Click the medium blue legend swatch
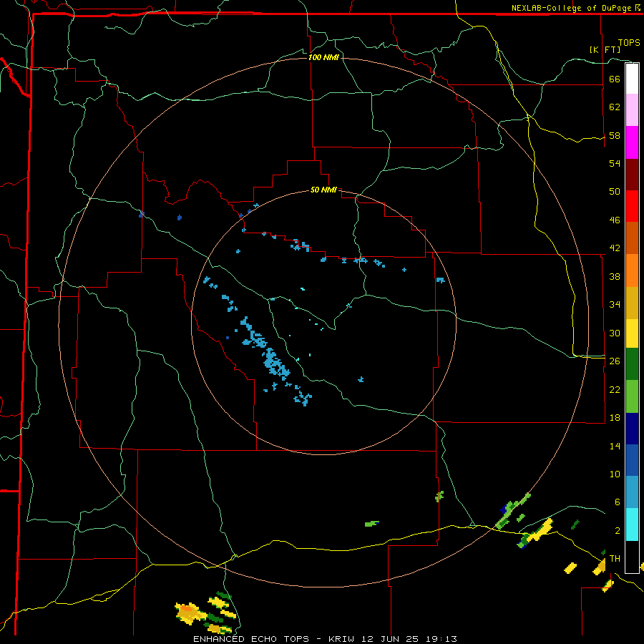 [632, 460]
